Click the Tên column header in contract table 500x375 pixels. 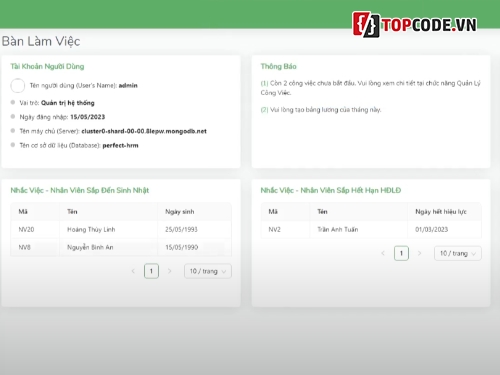click(322, 211)
